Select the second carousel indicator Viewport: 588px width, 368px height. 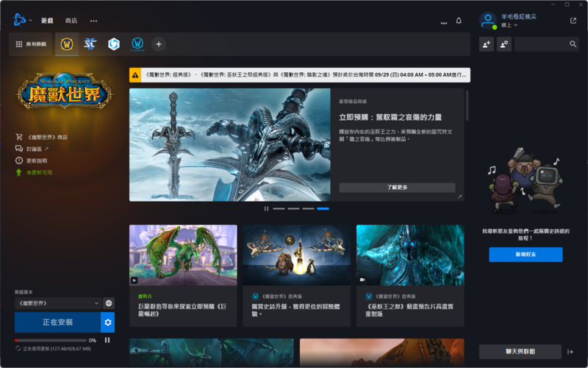293,209
